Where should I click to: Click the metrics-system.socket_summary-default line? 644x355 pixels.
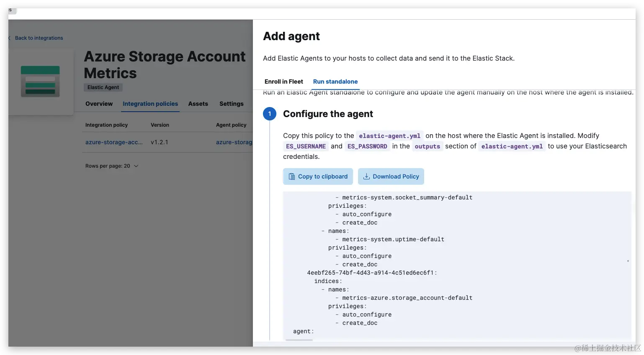tap(407, 197)
